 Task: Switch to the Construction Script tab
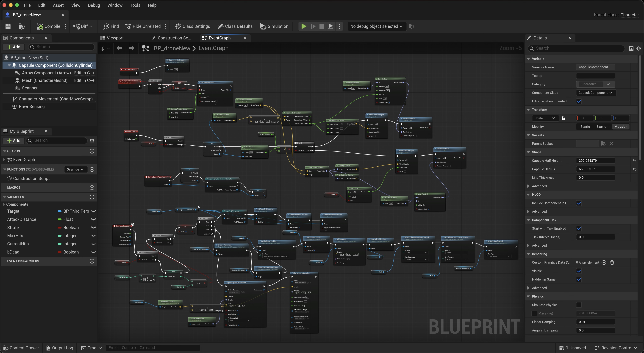click(x=171, y=38)
